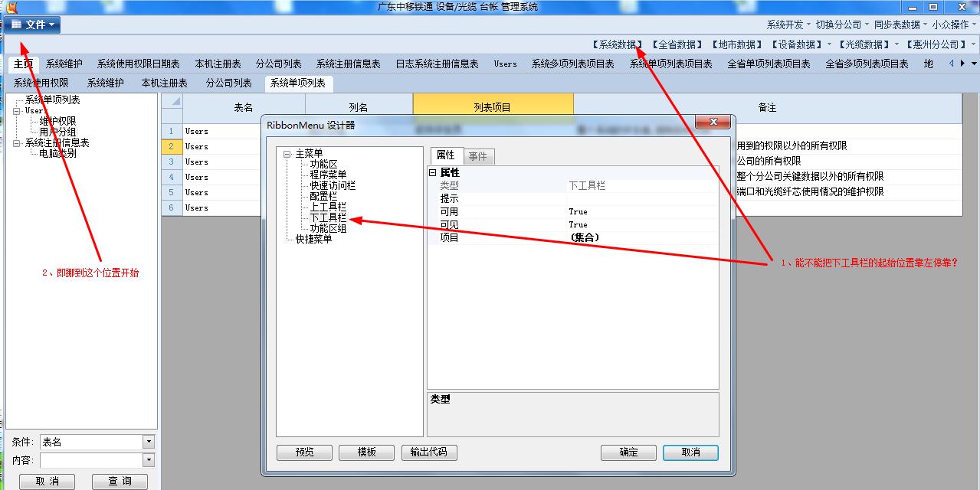Click the 确定 button to confirm
Image resolution: width=980 pixels, height=490 pixels.
(x=628, y=452)
